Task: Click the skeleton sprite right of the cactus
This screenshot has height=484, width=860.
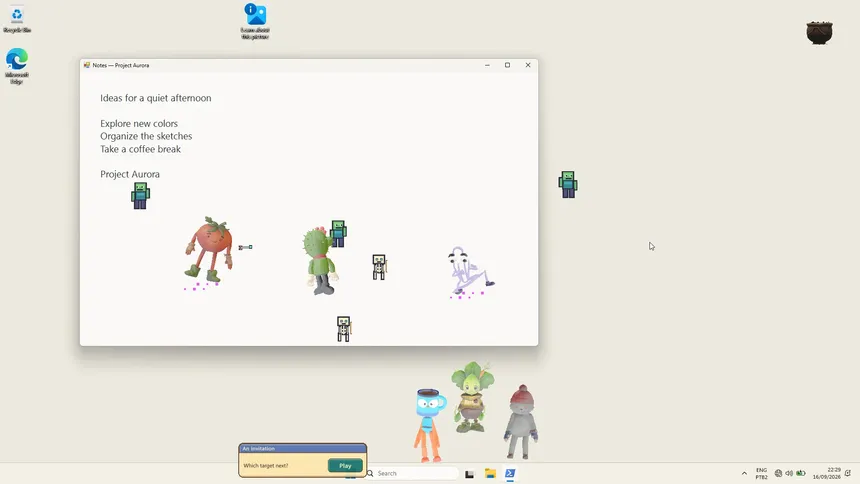Action: (379, 267)
